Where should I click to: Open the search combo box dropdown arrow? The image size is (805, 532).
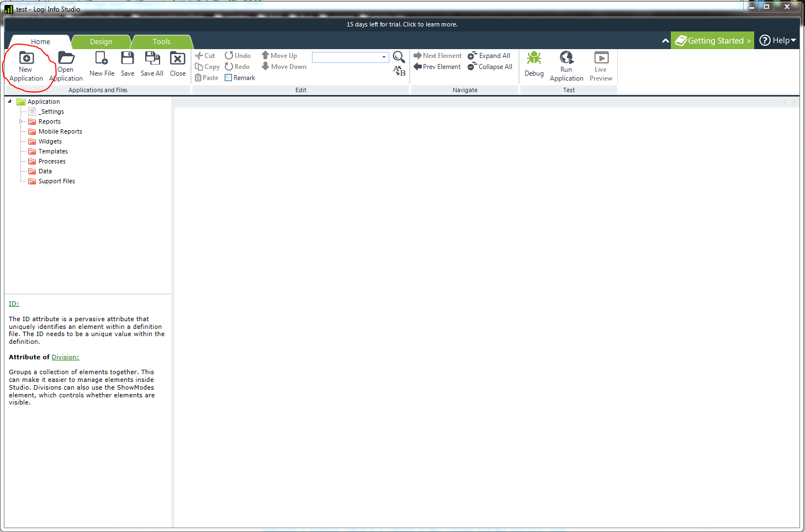click(x=384, y=57)
